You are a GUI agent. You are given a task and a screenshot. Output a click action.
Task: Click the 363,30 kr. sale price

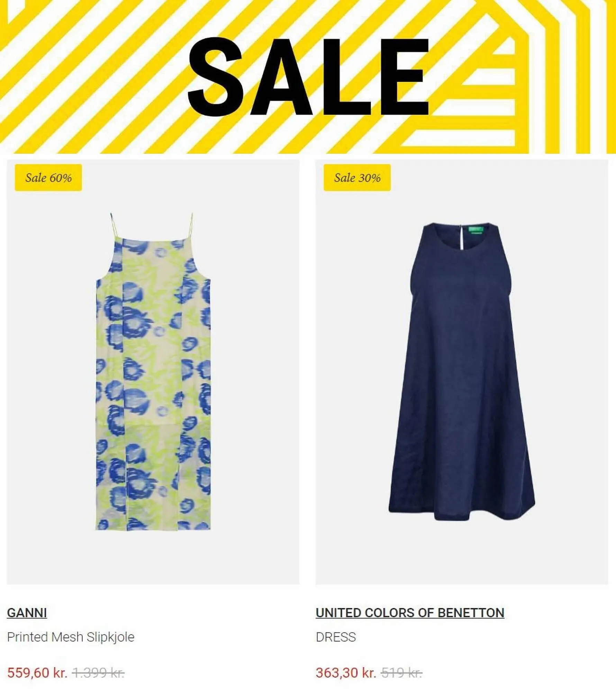point(346,673)
